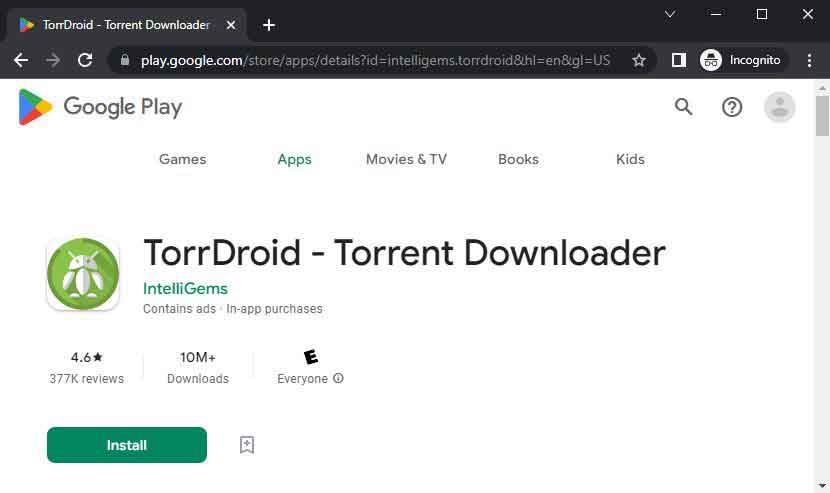The image size is (830, 493).
Task: Add to wishlist with the bookmark icon
Action: 247,445
